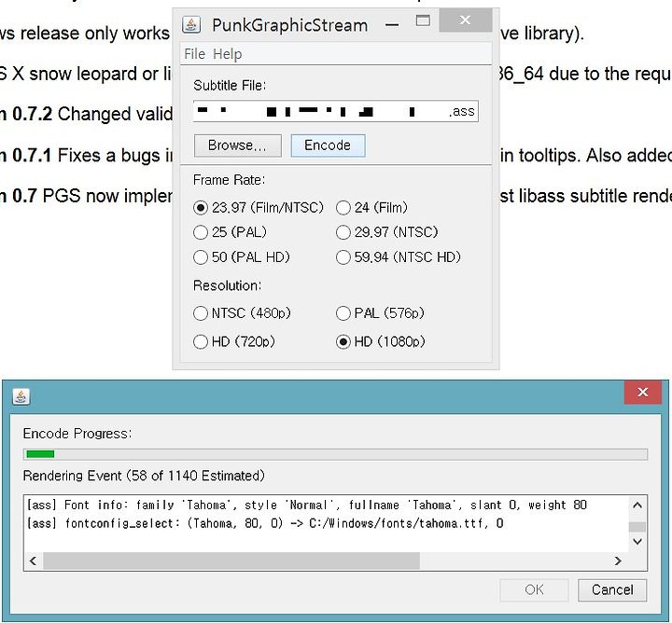672x623 pixels.
Task: Choose 29.97 (NTSC) frame rate
Action: coord(387,232)
